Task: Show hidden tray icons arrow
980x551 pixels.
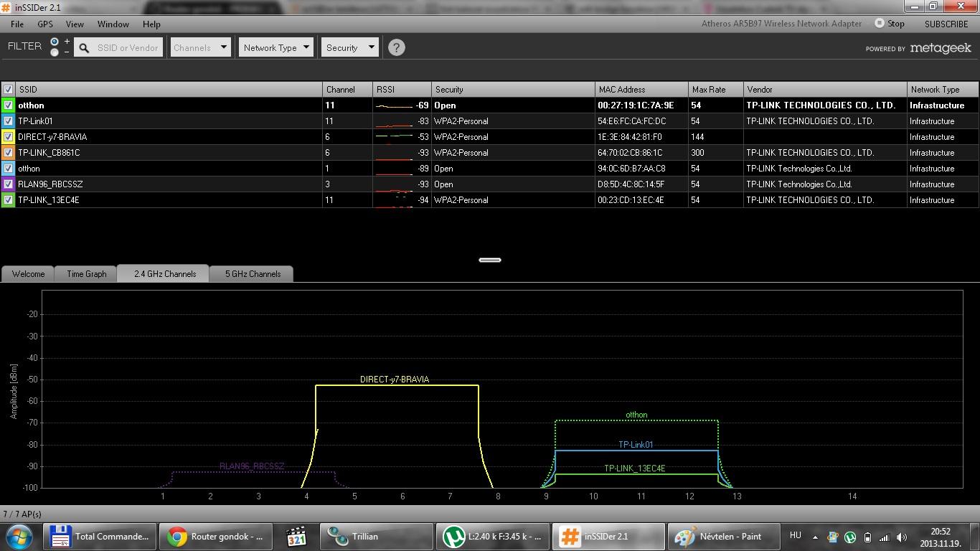Action: [x=815, y=537]
